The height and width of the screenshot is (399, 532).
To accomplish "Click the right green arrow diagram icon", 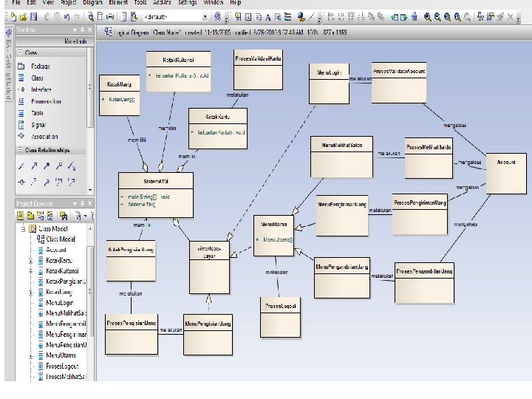I will (x=403, y=17).
